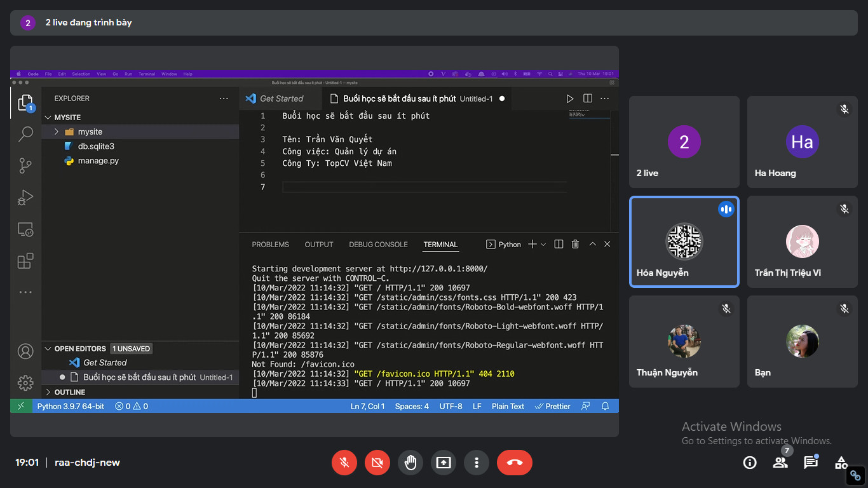
Task: Click the Source Control icon in VS Code
Action: (25, 166)
